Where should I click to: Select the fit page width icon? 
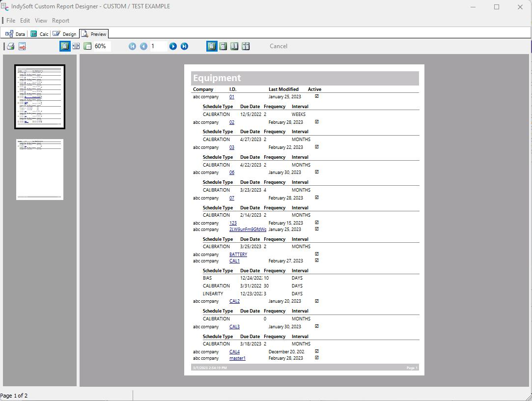[x=76, y=46]
